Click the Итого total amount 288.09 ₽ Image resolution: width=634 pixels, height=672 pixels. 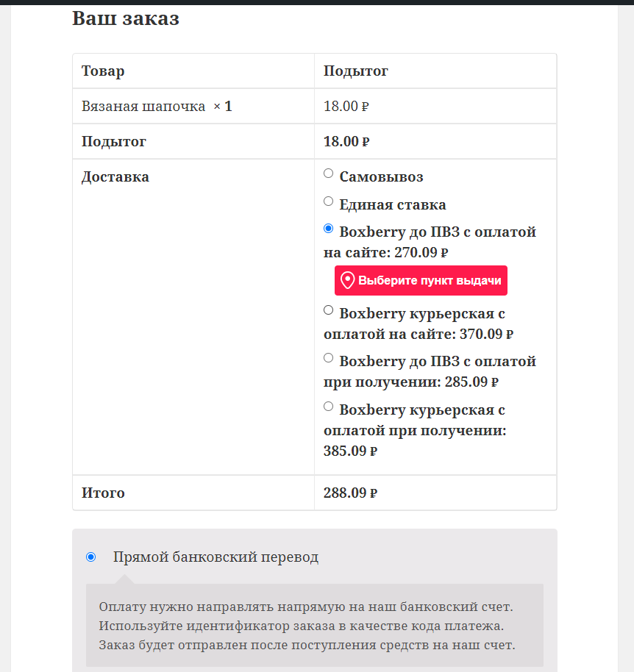click(x=350, y=493)
